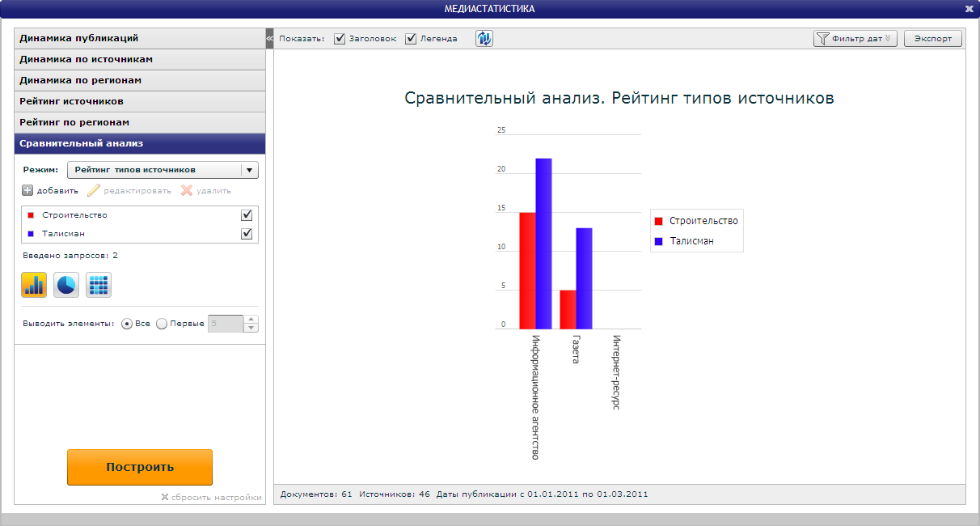The height and width of the screenshot is (526, 980).
Task: Click the chart title Сравнительный анализ heading
Action: 619,98
